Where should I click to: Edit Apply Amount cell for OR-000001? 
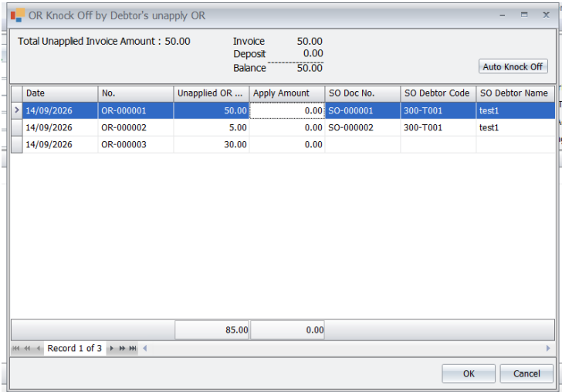[x=287, y=110]
